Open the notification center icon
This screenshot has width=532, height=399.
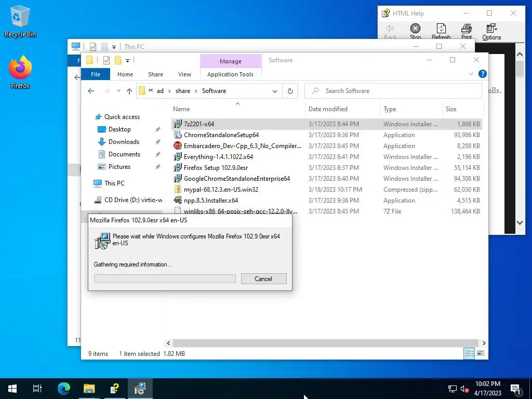(x=515, y=389)
